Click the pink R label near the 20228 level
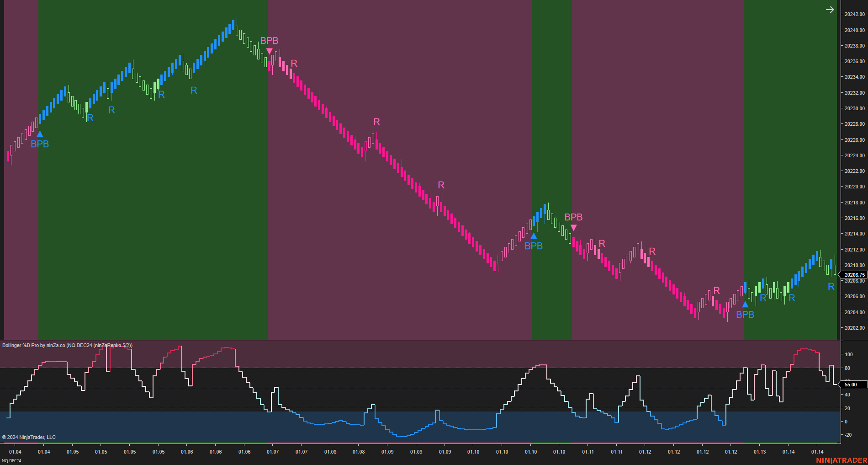 tap(376, 122)
